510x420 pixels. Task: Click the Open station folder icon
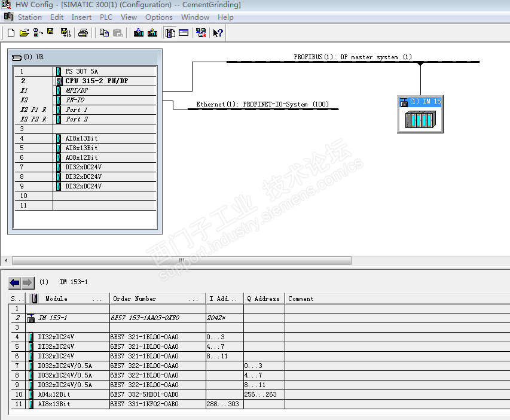point(25,33)
